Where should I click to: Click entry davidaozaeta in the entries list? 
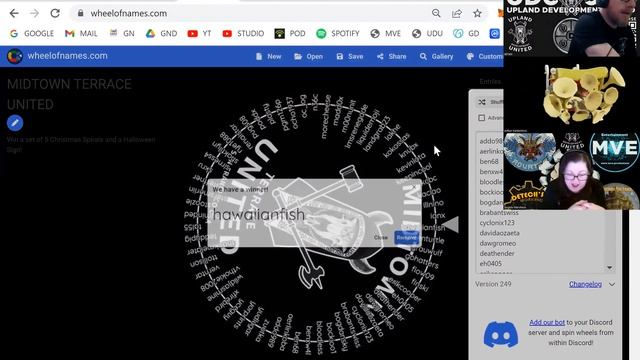click(x=500, y=233)
